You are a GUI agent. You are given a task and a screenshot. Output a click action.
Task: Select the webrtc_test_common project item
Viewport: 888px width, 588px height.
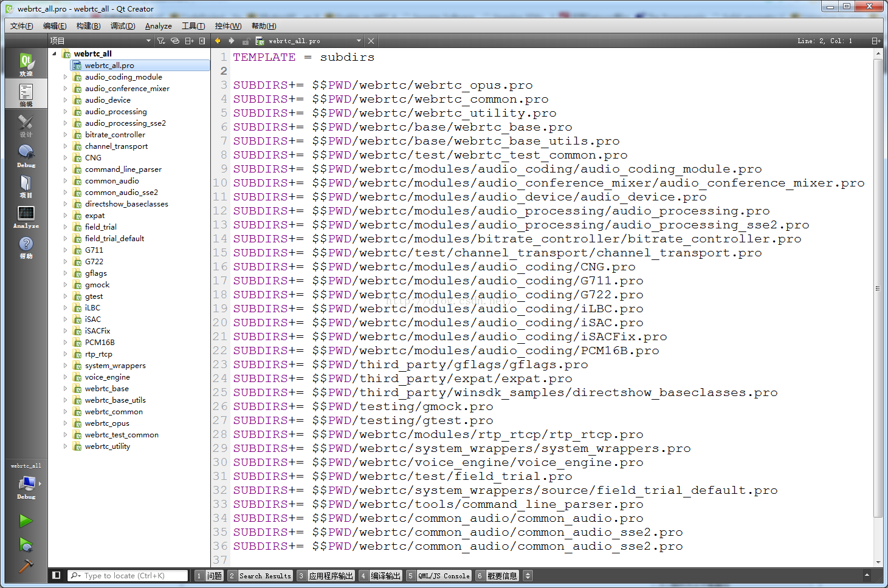click(x=122, y=435)
